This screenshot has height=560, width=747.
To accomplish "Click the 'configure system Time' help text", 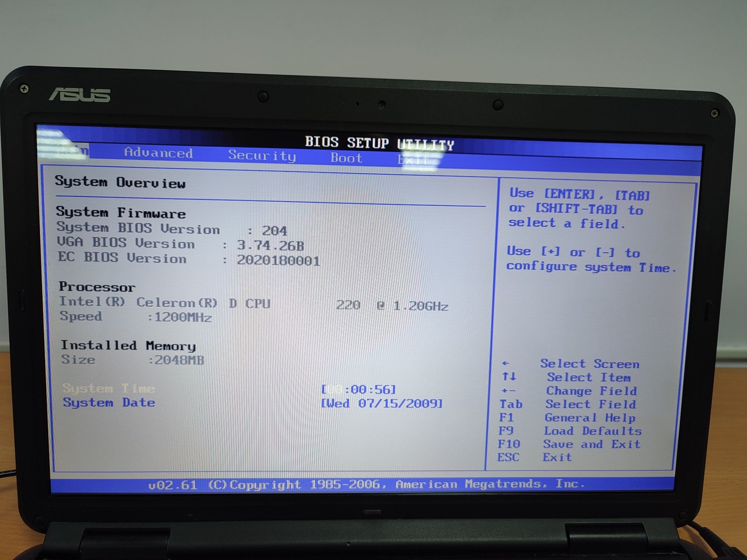I will [x=591, y=267].
